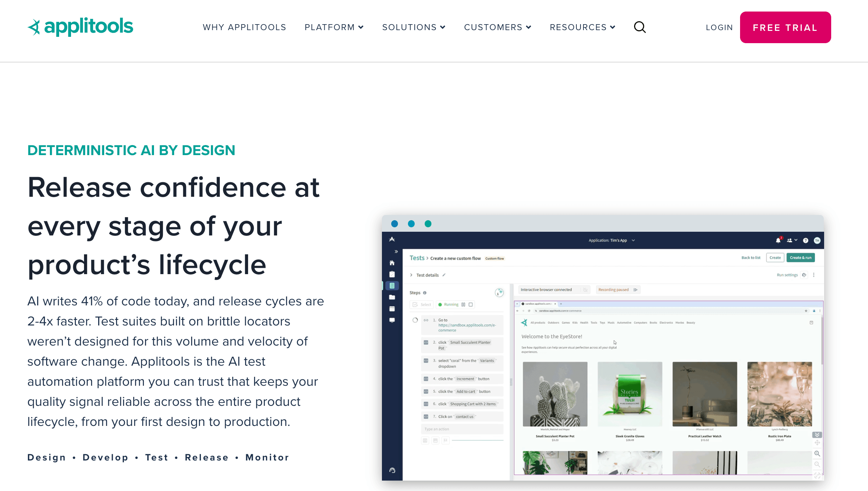Click the pencil edit icon beside Test details
The width and height of the screenshot is (868, 491).
pos(444,275)
